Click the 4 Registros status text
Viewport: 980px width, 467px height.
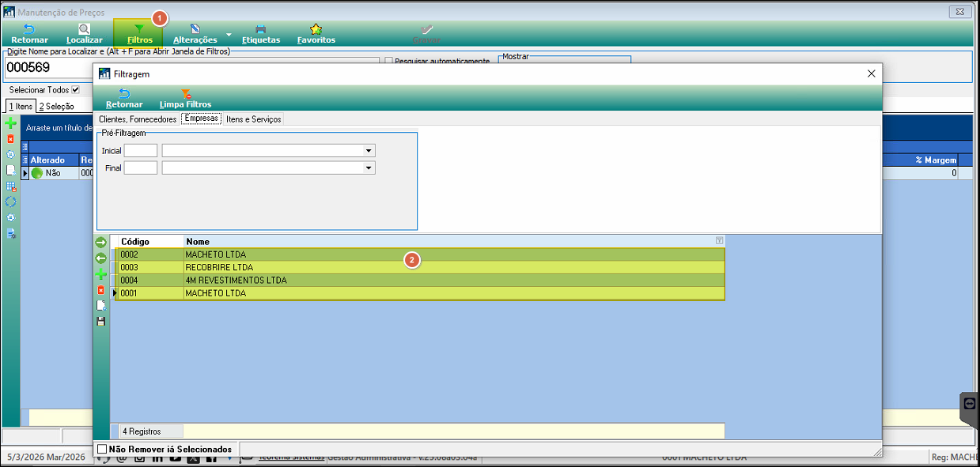coord(142,431)
